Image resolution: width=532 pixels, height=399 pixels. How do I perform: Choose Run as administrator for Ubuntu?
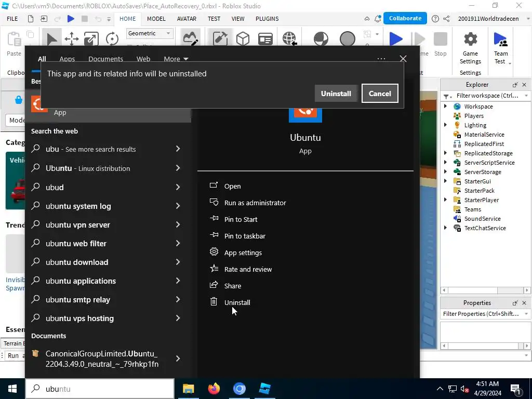pyautogui.click(x=255, y=203)
